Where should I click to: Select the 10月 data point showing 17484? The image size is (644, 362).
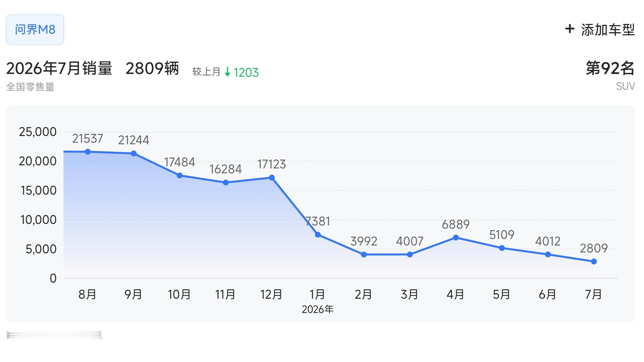coord(180,176)
